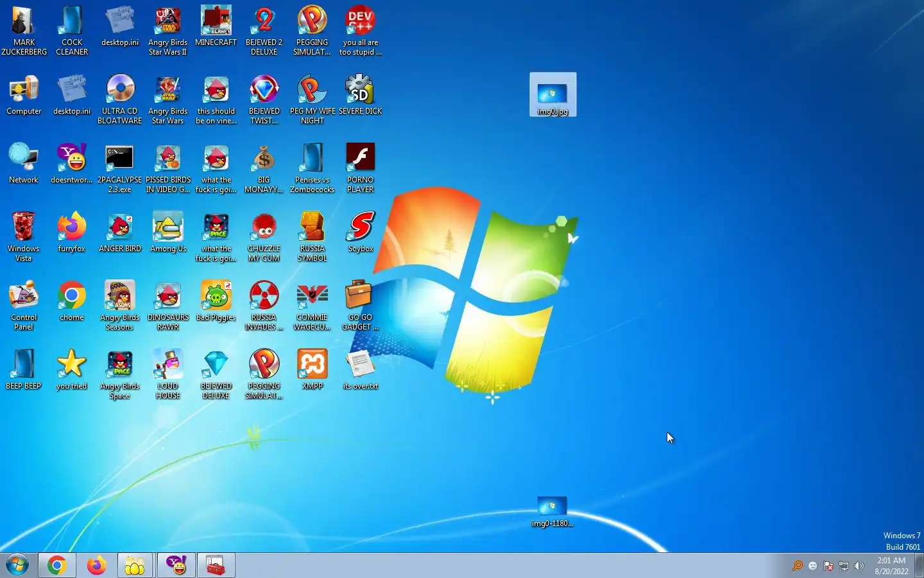Screen dimensions: 924x578
Task: Open the Bad Piggies shortcut
Action: tap(216, 301)
